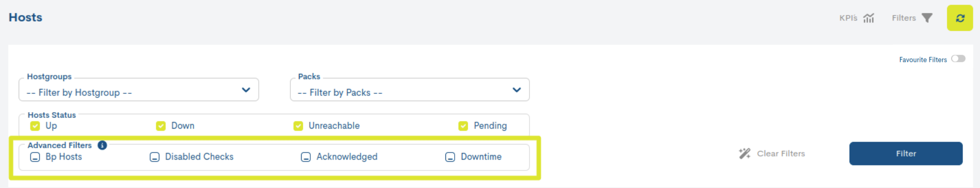This screenshot has height=188, width=980.
Task: Click the Clear Filters link
Action: click(780, 153)
